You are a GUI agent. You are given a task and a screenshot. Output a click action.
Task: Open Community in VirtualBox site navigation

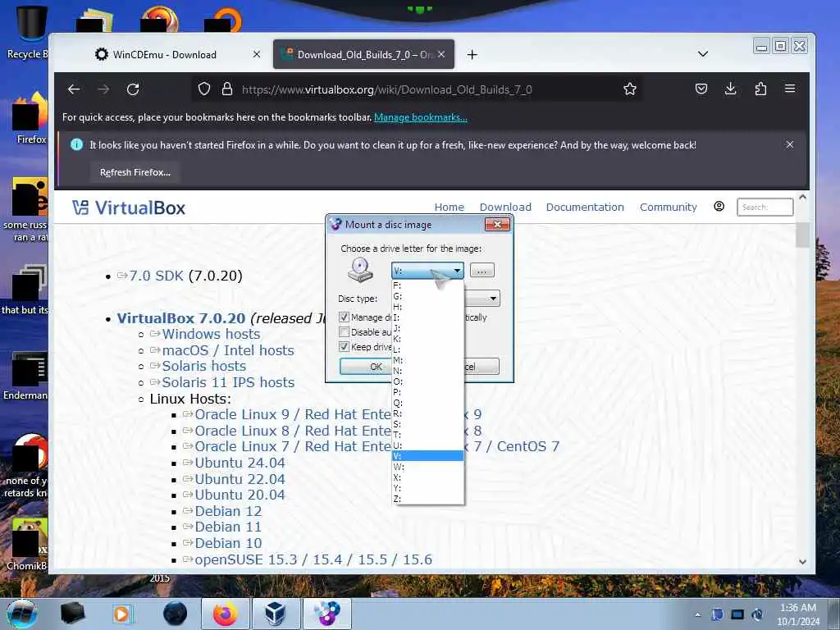point(668,207)
